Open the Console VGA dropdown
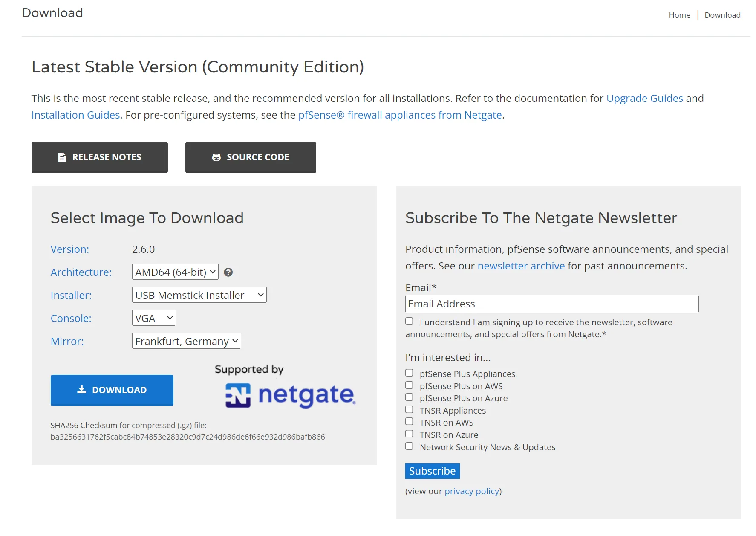 pyautogui.click(x=154, y=318)
